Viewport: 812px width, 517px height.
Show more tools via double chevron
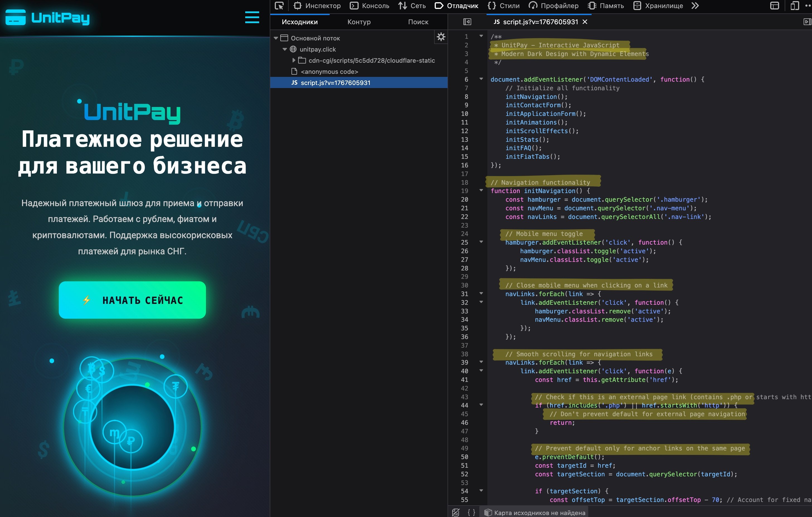(x=695, y=6)
